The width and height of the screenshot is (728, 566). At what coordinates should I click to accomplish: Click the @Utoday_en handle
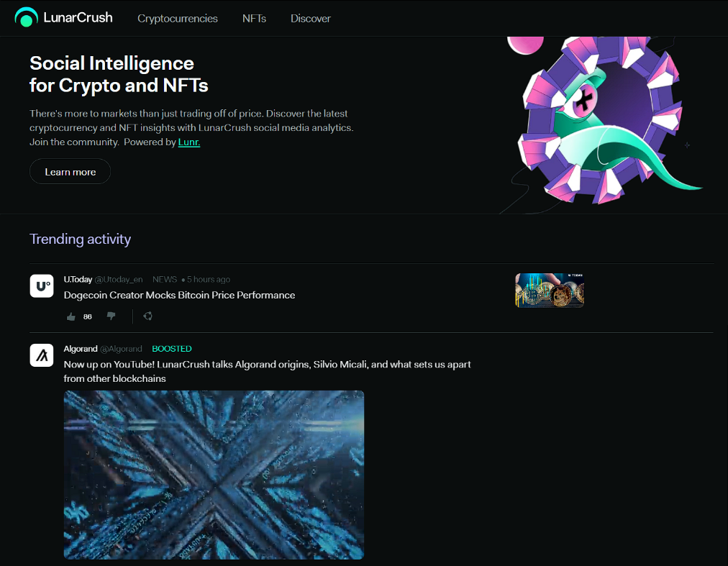coord(119,280)
